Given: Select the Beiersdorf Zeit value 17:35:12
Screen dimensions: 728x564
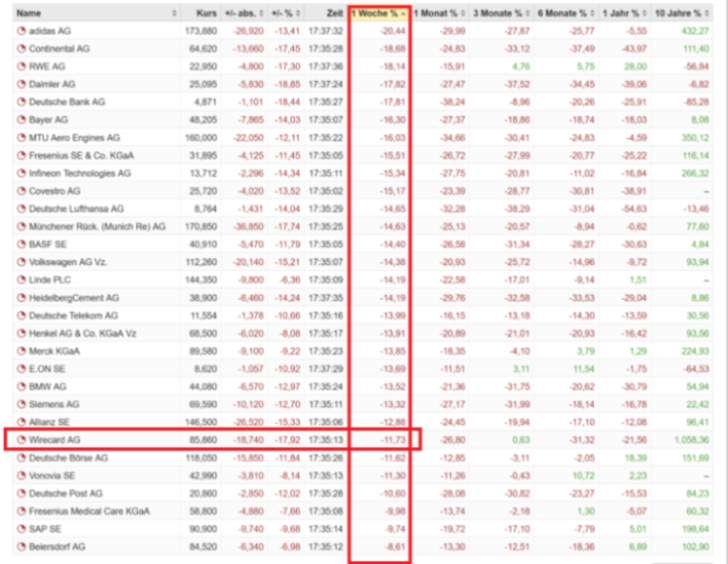Looking at the screenshot, I should coord(326,547).
